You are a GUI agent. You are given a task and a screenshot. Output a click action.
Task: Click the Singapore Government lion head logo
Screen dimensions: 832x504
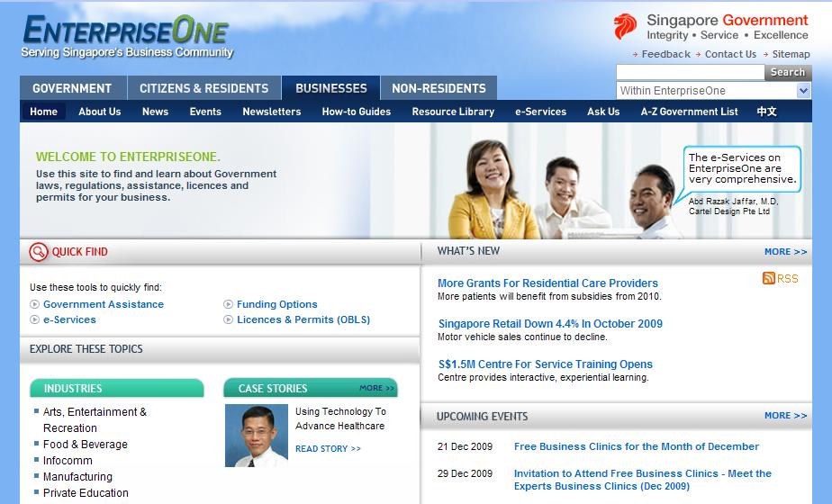(625, 27)
